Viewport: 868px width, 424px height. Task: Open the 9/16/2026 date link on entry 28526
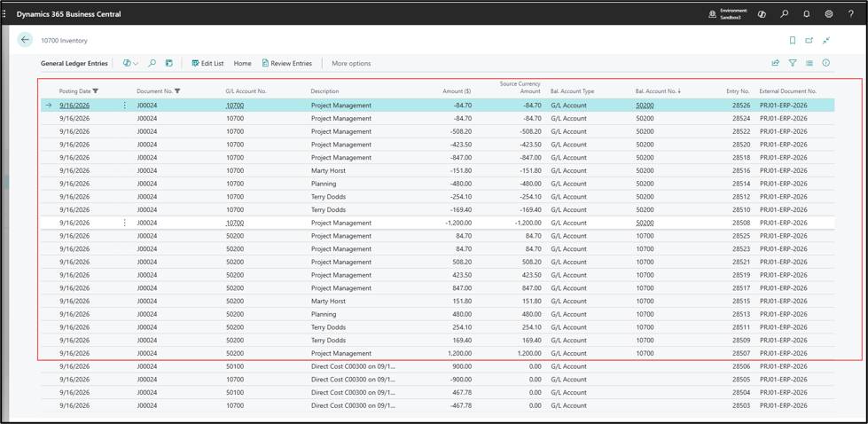(74, 106)
